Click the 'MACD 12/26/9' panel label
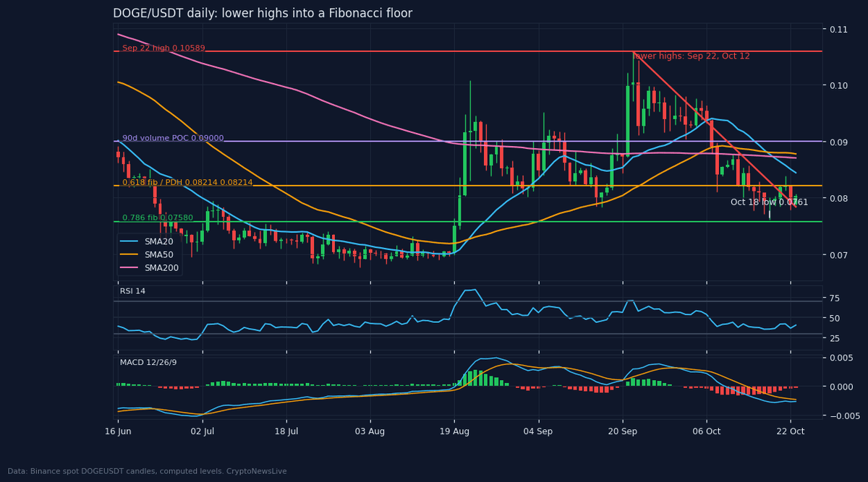The image size is (868, 482). (x=148, y=361)
